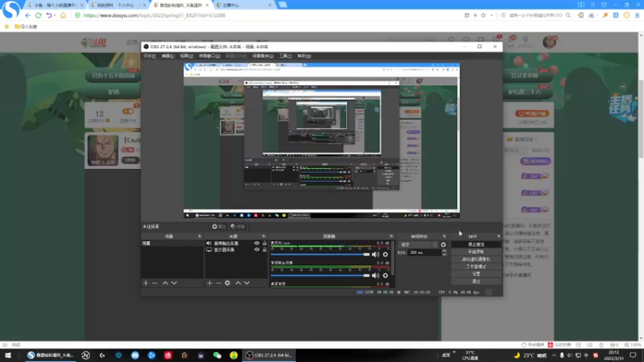
Task: Open the Scene Collection menu in OBS
Action: tap(263, 56)
